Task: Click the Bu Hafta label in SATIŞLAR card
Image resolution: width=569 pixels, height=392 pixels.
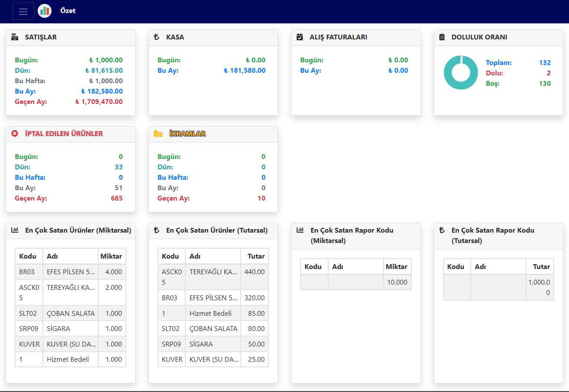Action: [x=30, y=81]
